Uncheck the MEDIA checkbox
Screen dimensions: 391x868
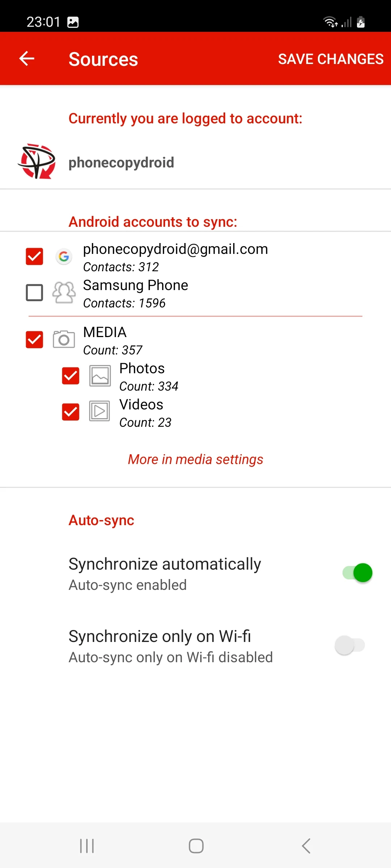(34, 340)
